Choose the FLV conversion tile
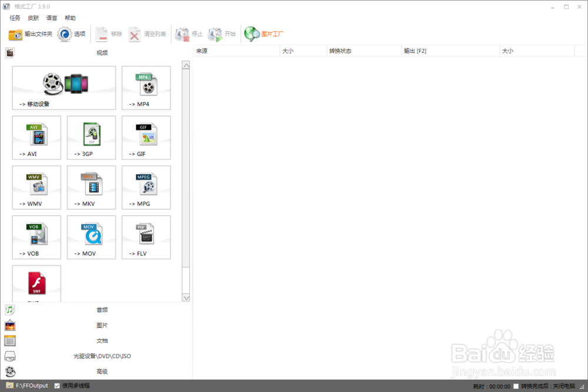588x392 pixels. pyautogui.click(x=146, y=237)
